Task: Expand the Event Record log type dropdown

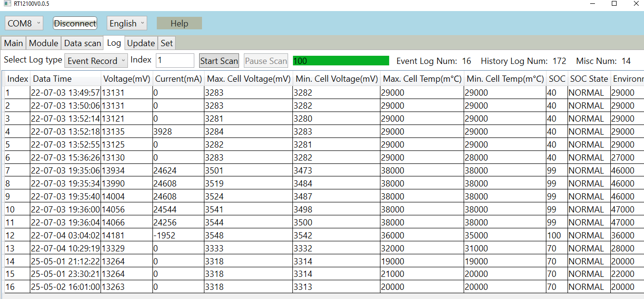Action: pos(96,61)
